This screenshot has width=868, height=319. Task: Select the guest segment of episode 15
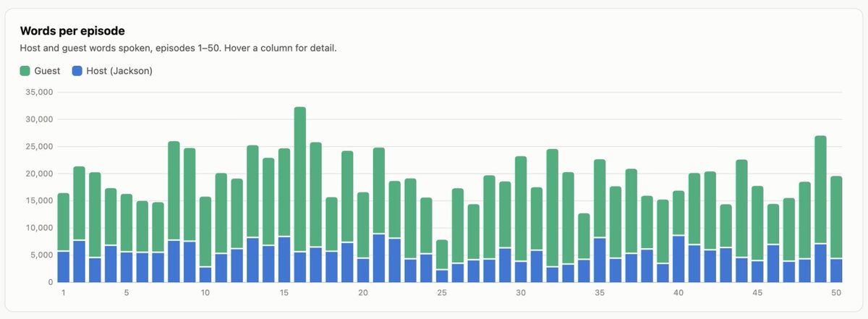pyautogui.click(x=284, y=192)
